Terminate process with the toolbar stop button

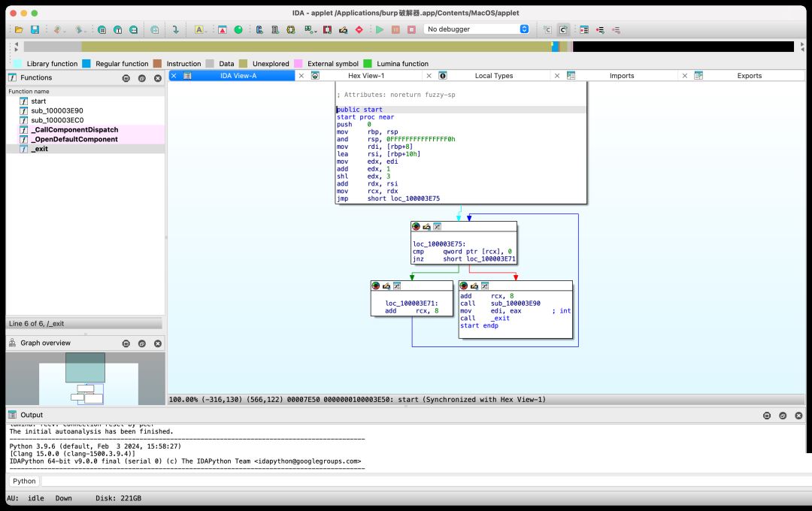412,29
